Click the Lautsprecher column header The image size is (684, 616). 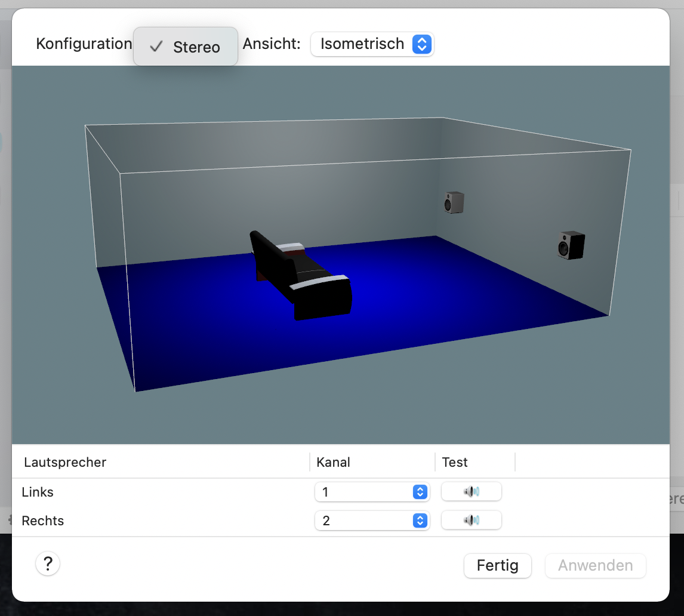(65, 462)
